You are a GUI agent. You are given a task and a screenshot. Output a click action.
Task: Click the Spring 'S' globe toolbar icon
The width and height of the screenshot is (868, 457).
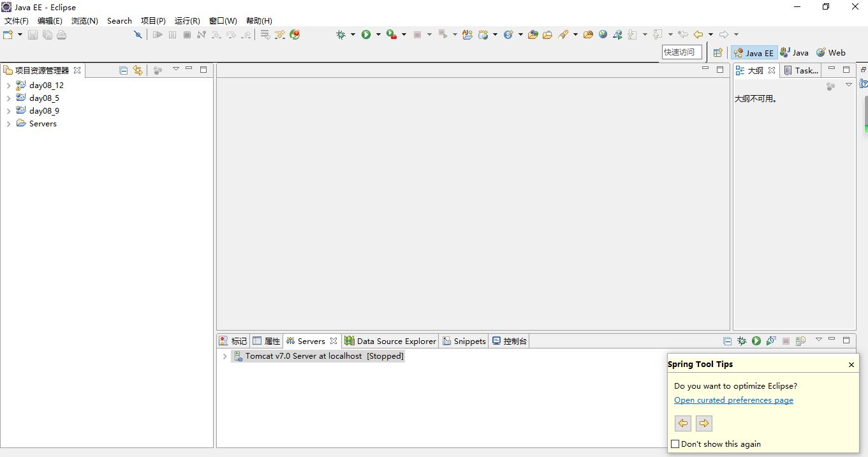508,34
